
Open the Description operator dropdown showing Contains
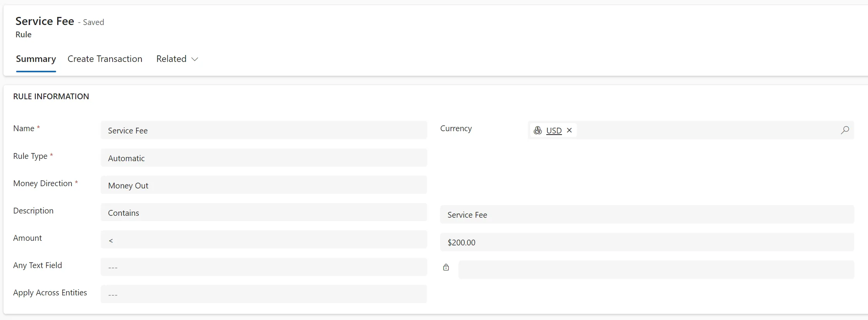pos(264,212)
